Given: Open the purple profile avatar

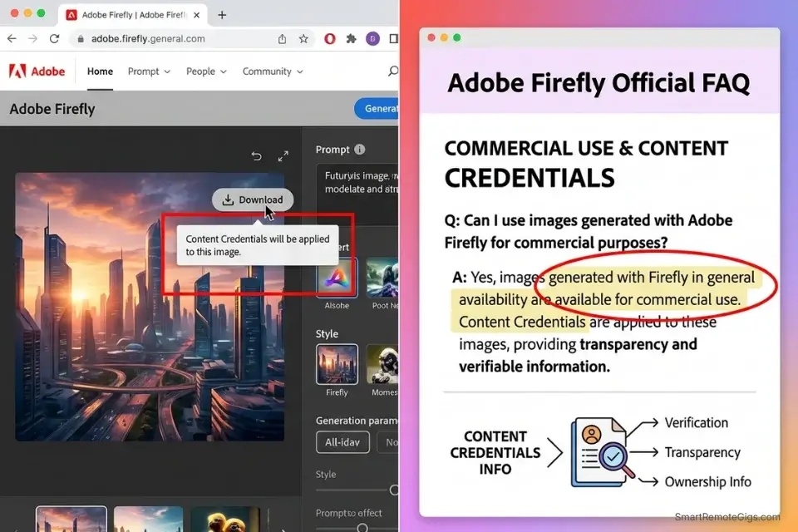Looking at the screenshot, I should coord(372,39).
